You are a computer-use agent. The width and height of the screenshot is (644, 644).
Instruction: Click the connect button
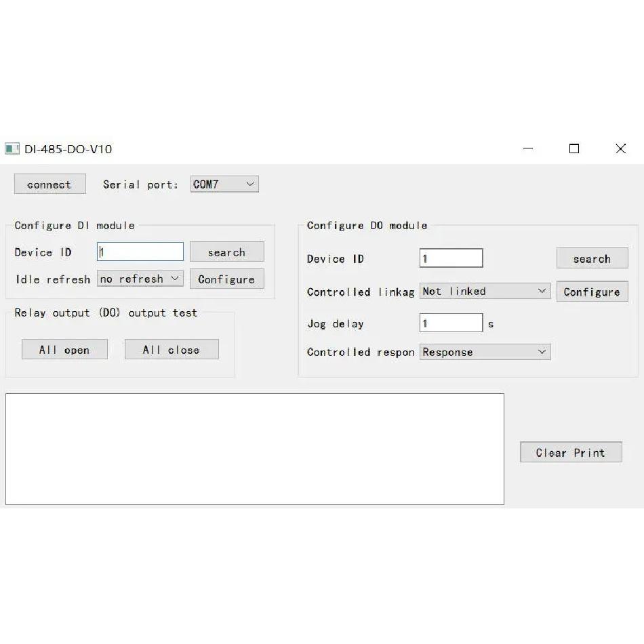pos(49,184)
